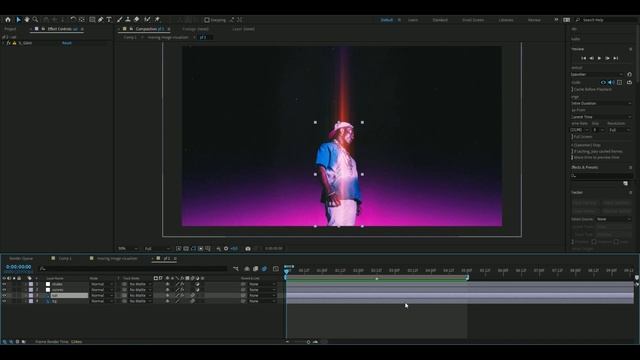The height and width of the screenshot is (360, 640).
Task: Click Reset for the S_Glint effect
Action: coord(67,43)
